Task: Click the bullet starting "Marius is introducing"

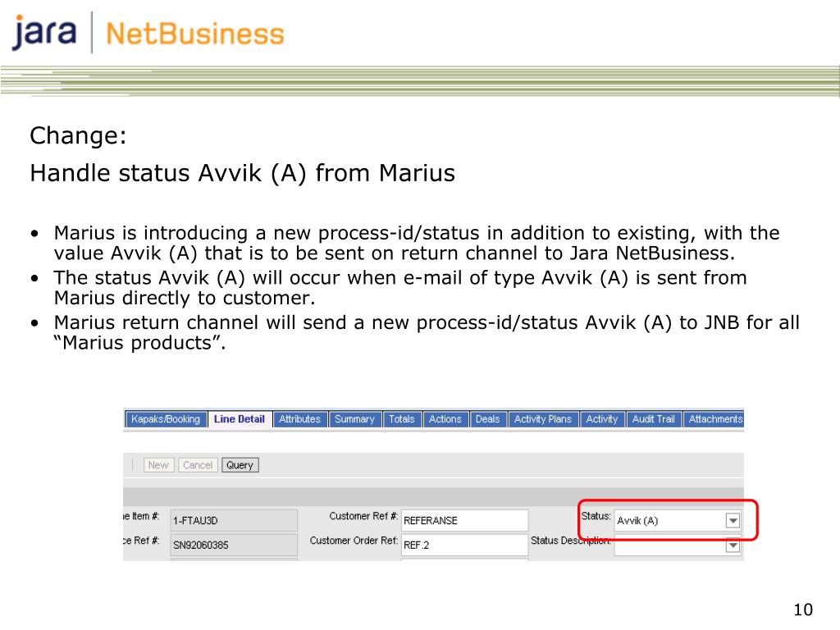Action: pos(416,243)
